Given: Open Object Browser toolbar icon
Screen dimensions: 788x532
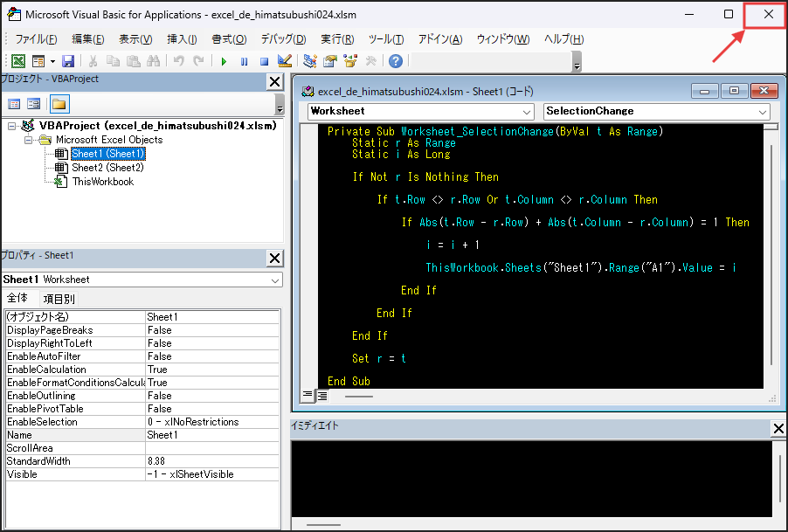Looking at the screenshot, I should click(350, 61).
